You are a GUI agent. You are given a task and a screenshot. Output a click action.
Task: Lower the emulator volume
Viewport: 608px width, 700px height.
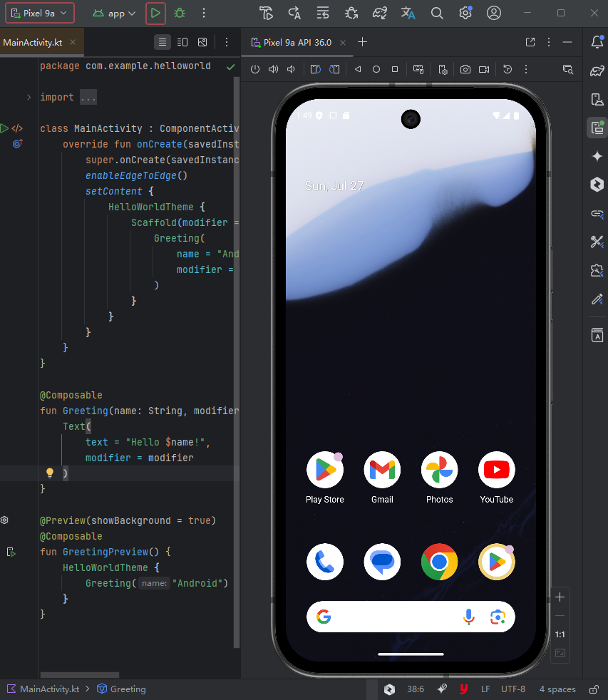[291, 69]
